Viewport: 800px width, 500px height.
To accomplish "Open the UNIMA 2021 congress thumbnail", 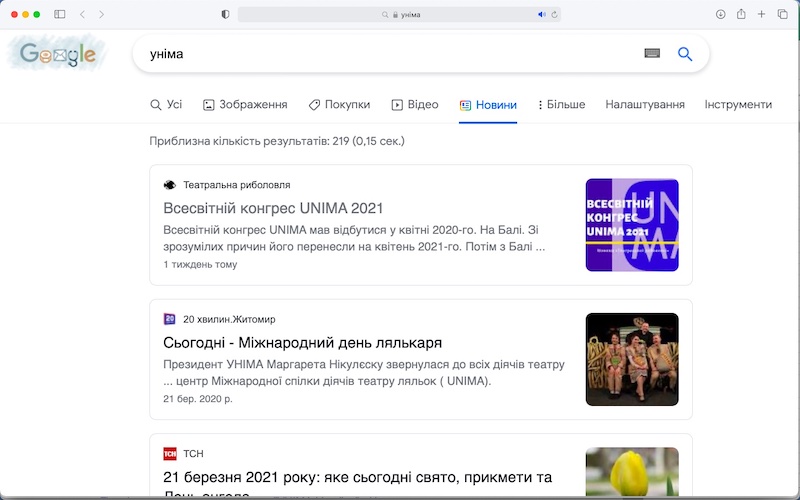I will [x=632, y=225].
